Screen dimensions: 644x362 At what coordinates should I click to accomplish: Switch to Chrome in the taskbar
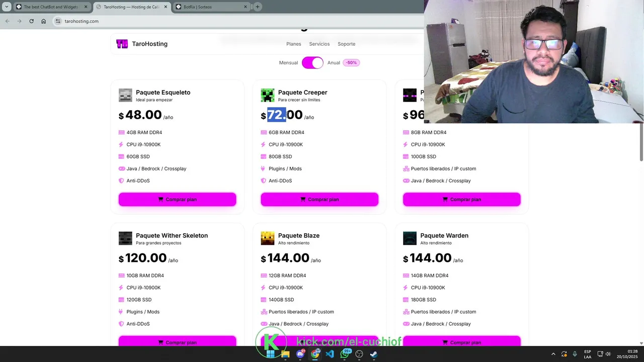pos(315,354)
